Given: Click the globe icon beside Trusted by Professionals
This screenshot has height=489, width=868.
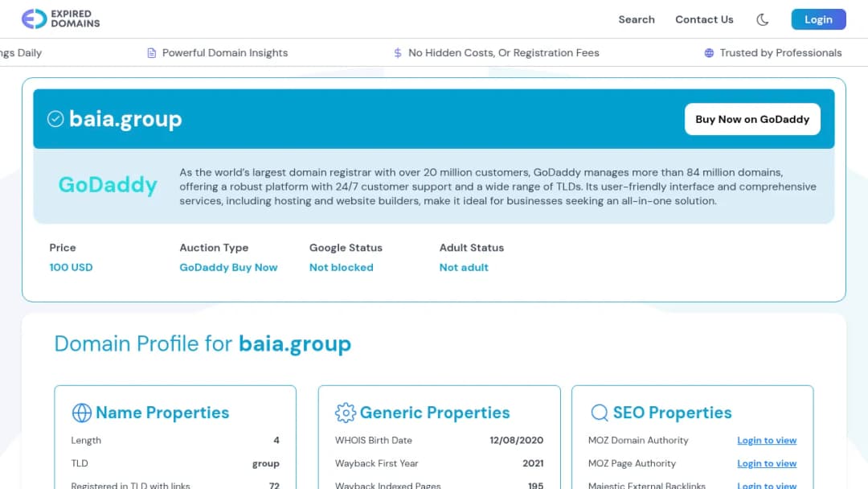Looking at the screenshot, I should point(709,53).
